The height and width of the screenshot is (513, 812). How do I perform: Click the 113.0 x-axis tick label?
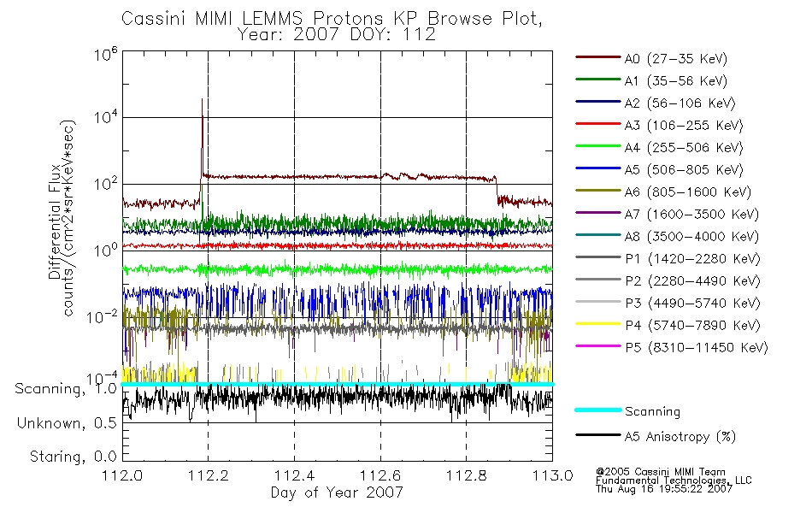point(552,475)
